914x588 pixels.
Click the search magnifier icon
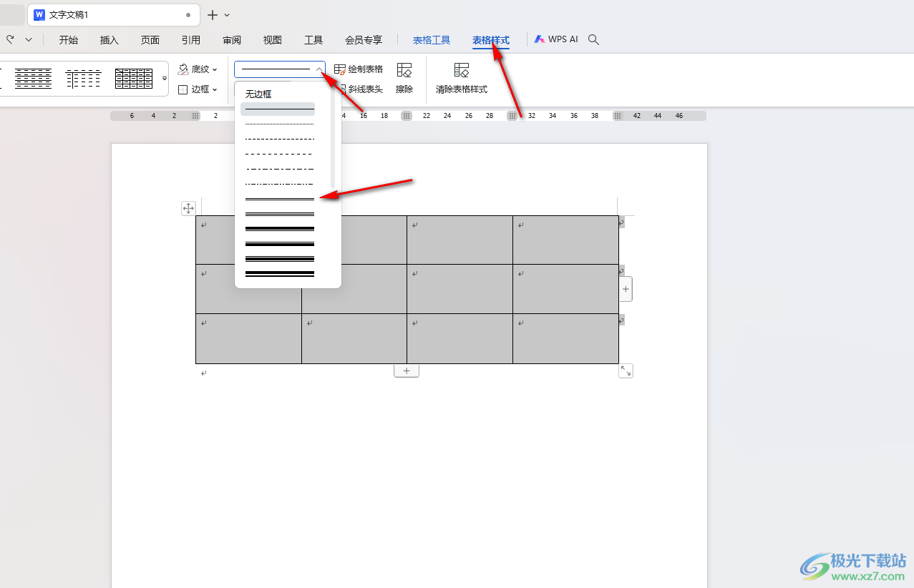pos(593,39)
